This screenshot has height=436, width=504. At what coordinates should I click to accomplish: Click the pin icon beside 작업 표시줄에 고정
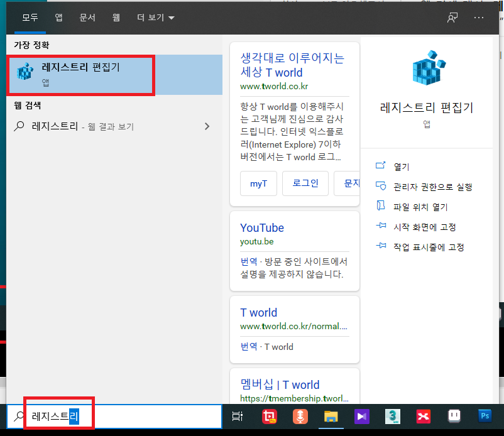coord(381,246)
